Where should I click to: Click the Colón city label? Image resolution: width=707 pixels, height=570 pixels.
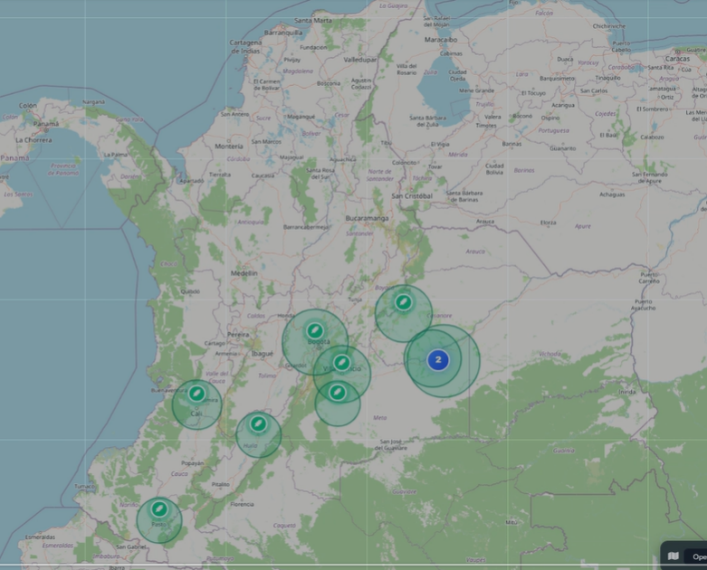coord(28,106)
